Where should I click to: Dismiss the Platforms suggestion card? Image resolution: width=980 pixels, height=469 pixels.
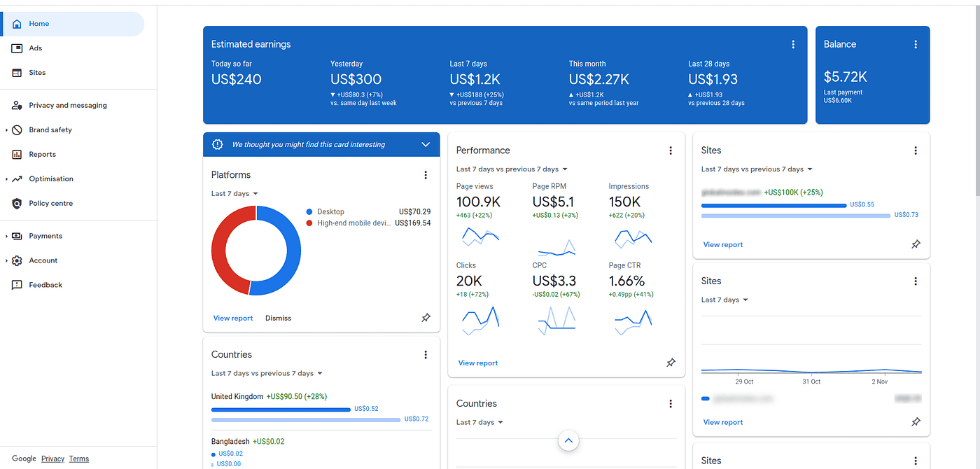coord(278,318)
